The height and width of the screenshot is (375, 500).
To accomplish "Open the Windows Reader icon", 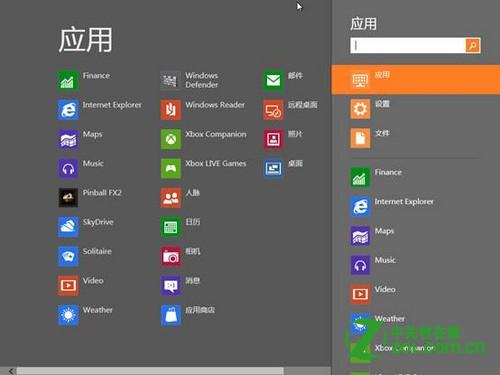I will pyautogui.click(x=171, y=110).
